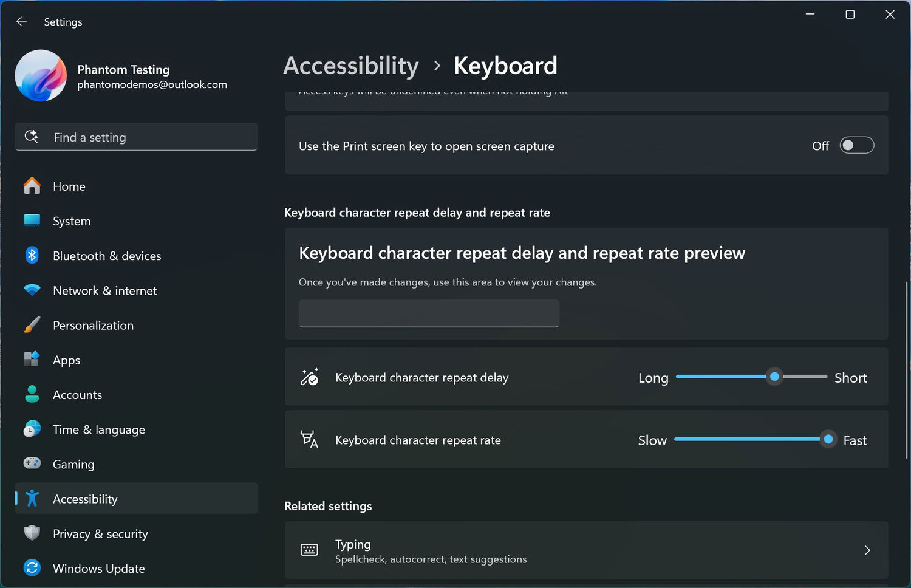Click the Windows Update sync icon
Image resolution: width=911 pixels, height=588 pixels.
32,568
